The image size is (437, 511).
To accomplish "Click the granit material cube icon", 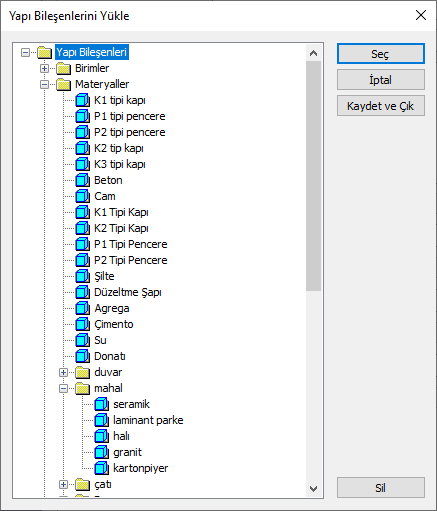I will click(101, 452).
